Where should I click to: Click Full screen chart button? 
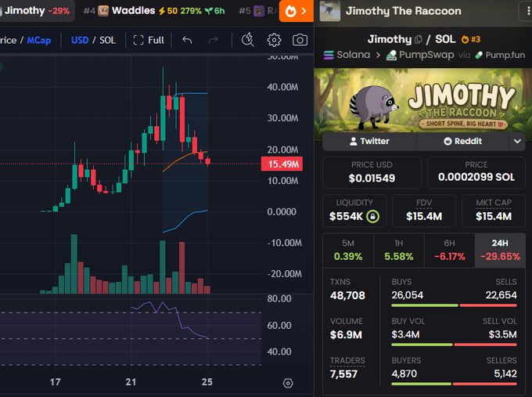[149, 40]
